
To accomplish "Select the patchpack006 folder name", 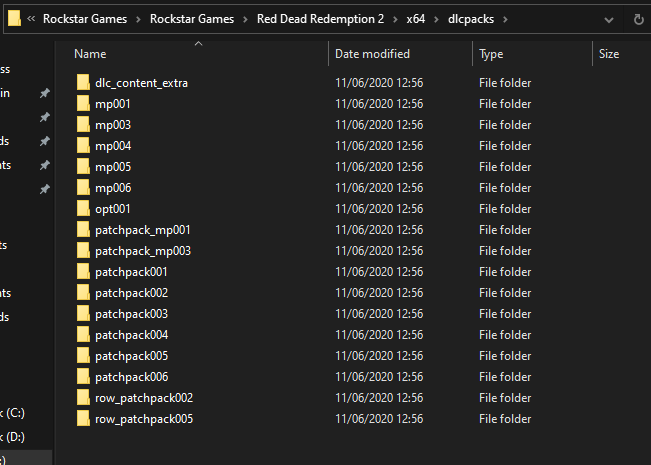I will 132,377.
